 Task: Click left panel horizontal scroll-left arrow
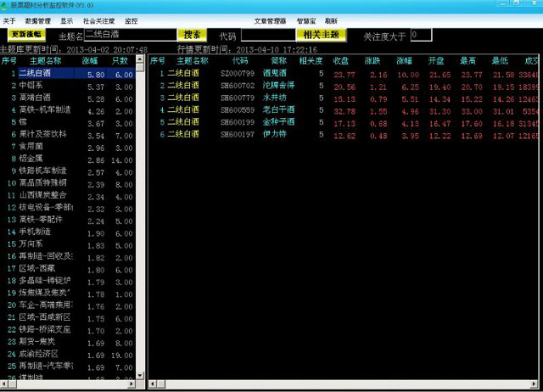[3, 384]
